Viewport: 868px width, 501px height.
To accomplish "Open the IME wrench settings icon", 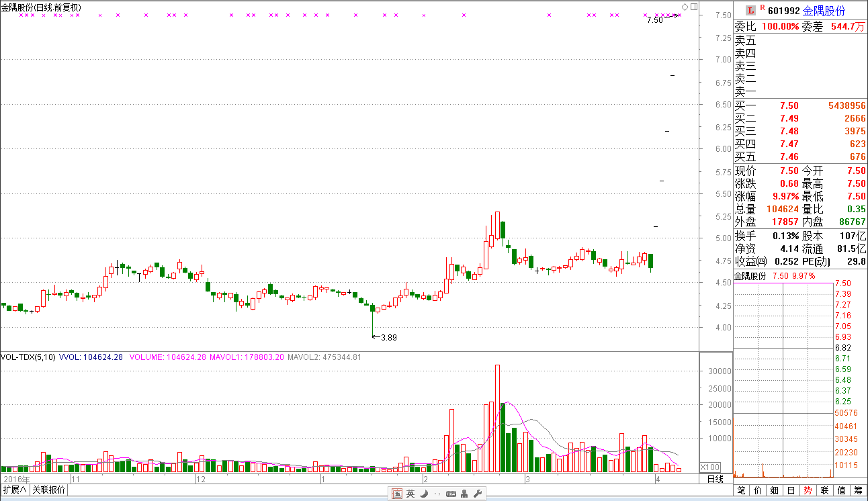I will pos(478,494).
